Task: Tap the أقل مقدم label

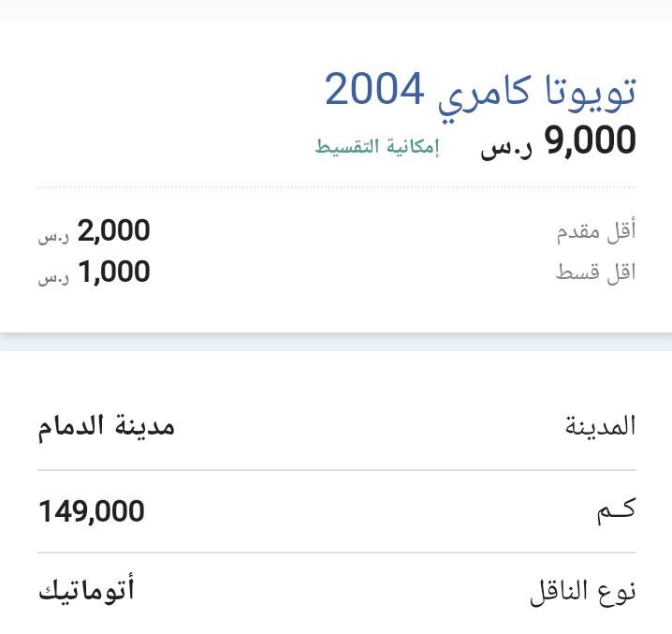Action: (x=596, y=231)
